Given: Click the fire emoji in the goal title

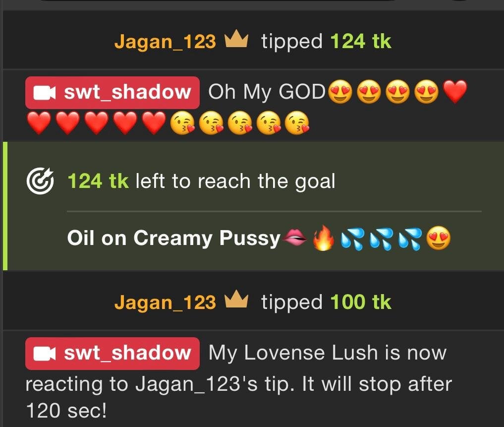Looking at the screenshot, I should click(323, 238).
